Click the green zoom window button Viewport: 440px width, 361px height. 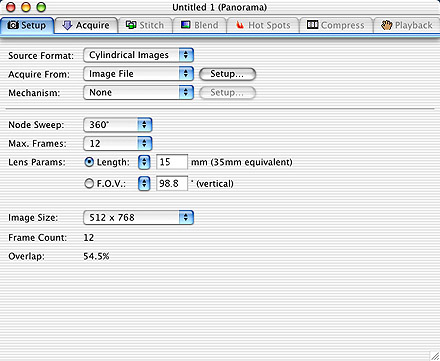pyautogui.click(x=41, y=7)
